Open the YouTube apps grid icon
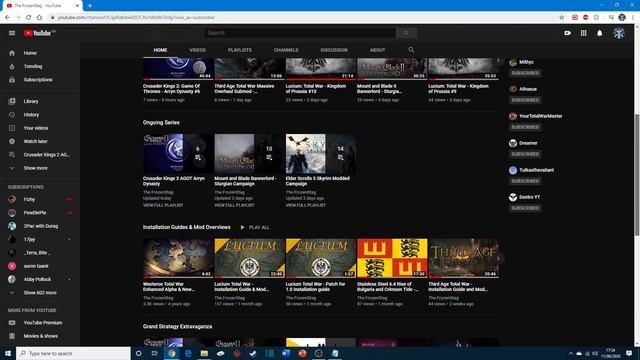Viewport: 640px width, 360px height. click(x=584, y=33)
